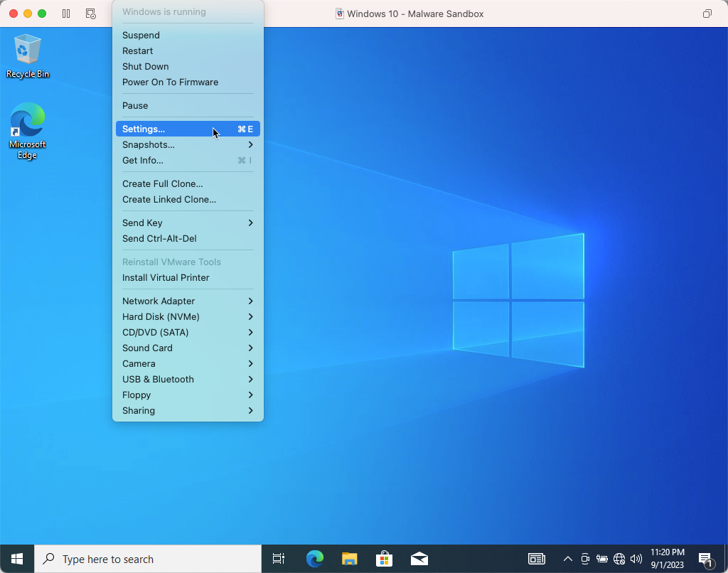This screenshot has width=728, height=573.
Task: Open File Explorer from the taskbar
Action: (349, 559)
